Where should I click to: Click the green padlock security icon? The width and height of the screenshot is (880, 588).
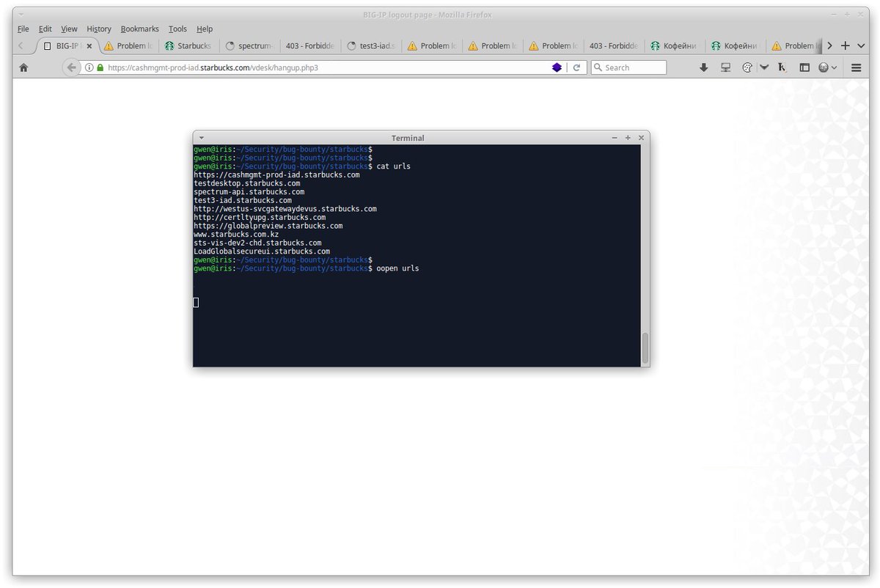pyautogui.click(x=100, y=67)
